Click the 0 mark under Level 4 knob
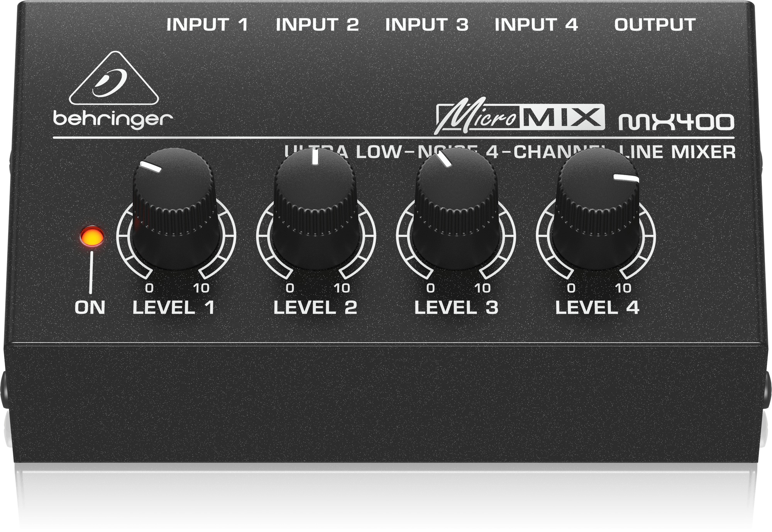 571,287
